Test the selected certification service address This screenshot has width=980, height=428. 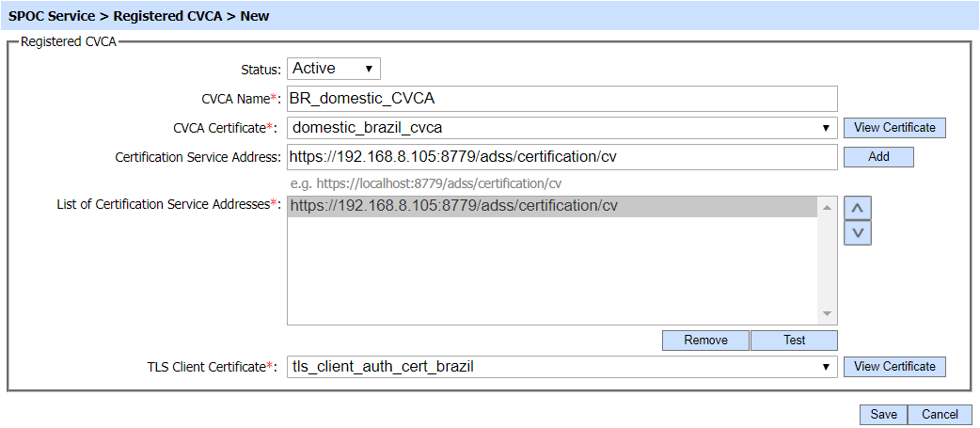pos(794,341)
